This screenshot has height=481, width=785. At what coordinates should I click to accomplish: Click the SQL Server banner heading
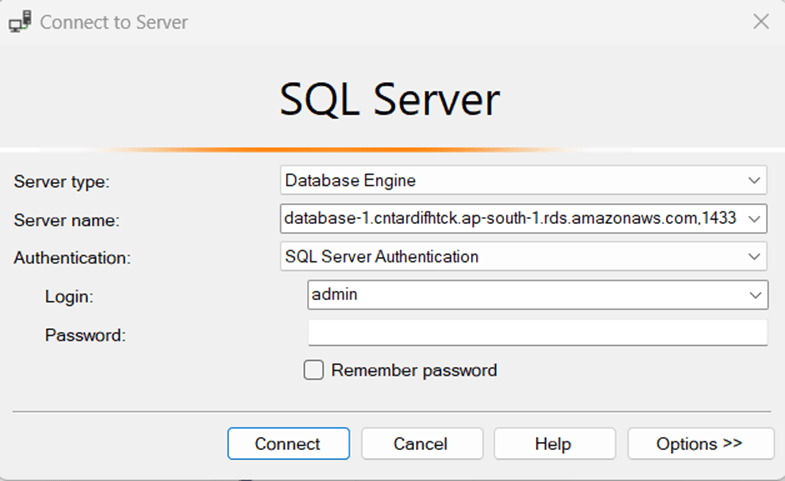click(389, 100)
